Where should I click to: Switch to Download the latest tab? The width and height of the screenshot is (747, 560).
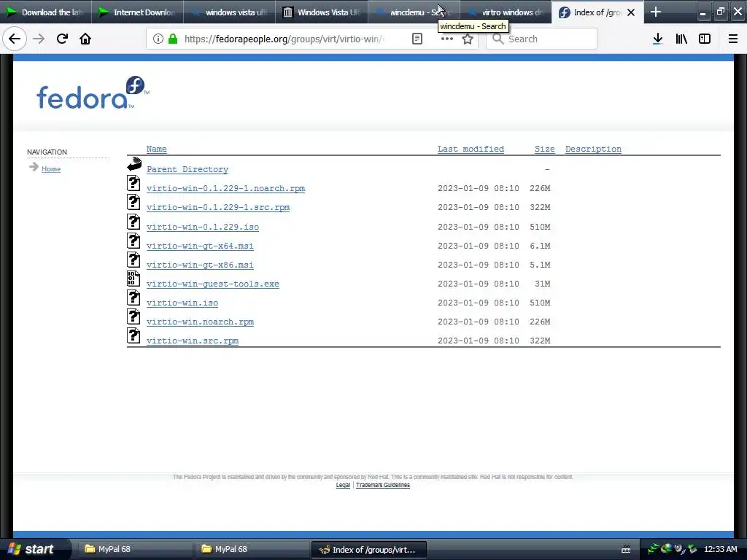(46, 12)
